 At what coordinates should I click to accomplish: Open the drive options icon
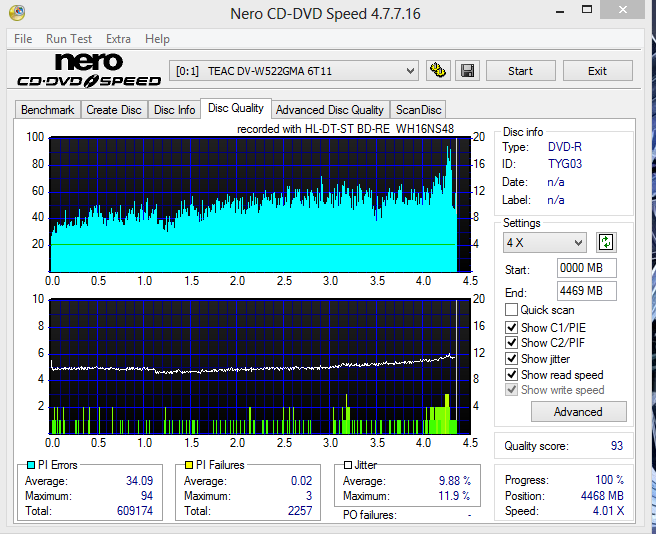click(438, 71)
